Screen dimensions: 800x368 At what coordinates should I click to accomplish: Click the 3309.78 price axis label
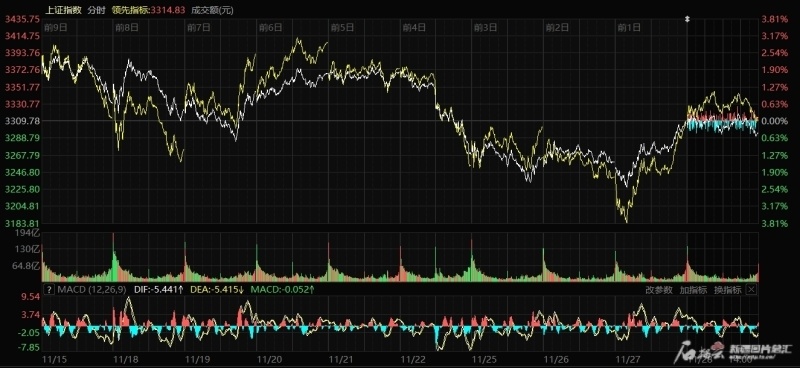pyautogui.click(x=22, y=121)
